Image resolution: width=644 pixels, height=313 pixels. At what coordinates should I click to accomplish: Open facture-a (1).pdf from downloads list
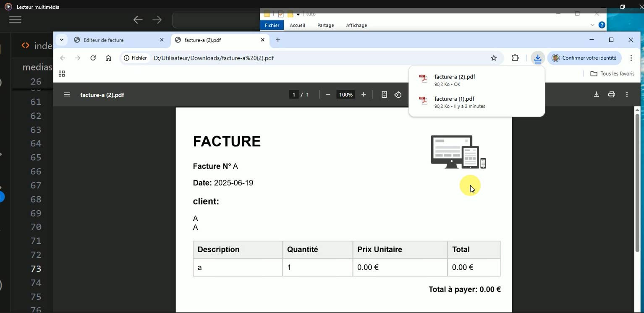point(454,99)
